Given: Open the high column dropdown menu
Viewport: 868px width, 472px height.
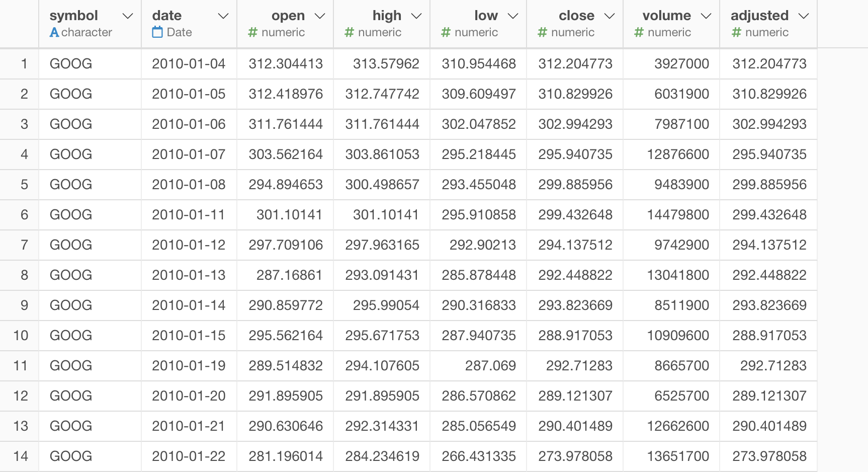Looking at the screenshot, I should coord(416,16).
